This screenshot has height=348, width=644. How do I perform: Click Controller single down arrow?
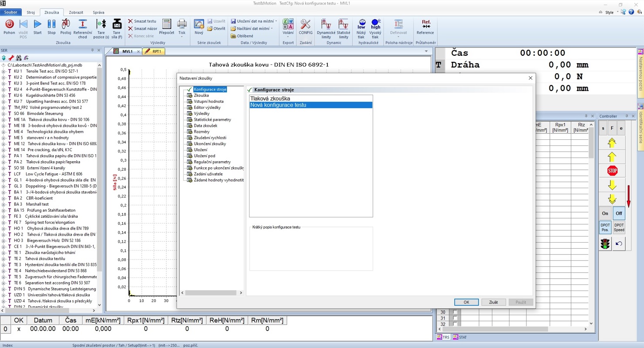pyautogui.click(x=612, y=185)
